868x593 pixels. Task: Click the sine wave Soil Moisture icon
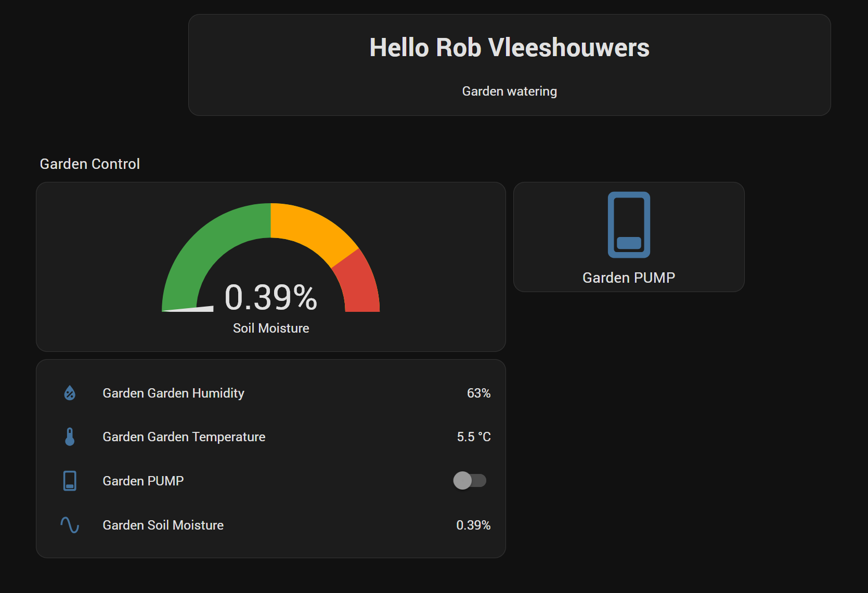pyautogui.click(x=70, y=525)
